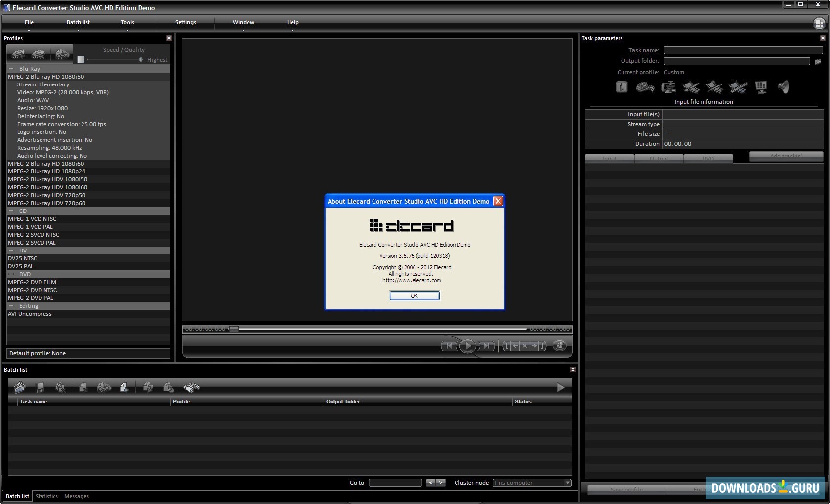Close the Task parameters panel

(823, 38)
